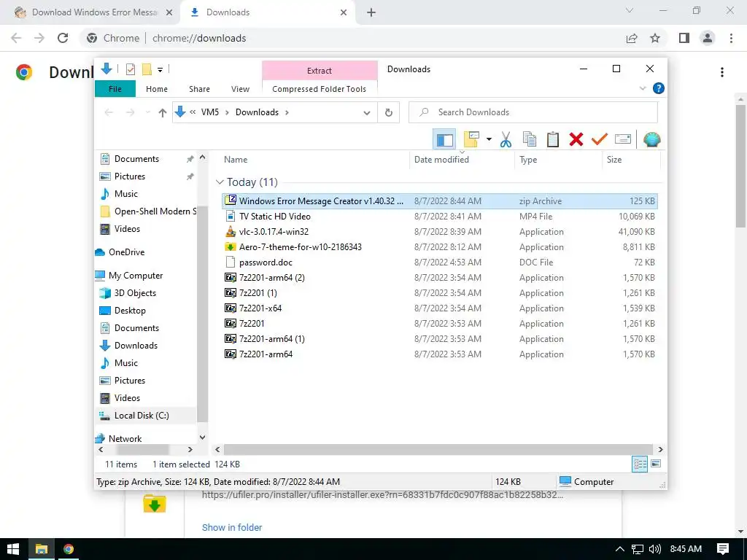Open the address bar history dropdown
Image resolution: width=747 pixels, height=560 pixels.
(x=367, y=113)
